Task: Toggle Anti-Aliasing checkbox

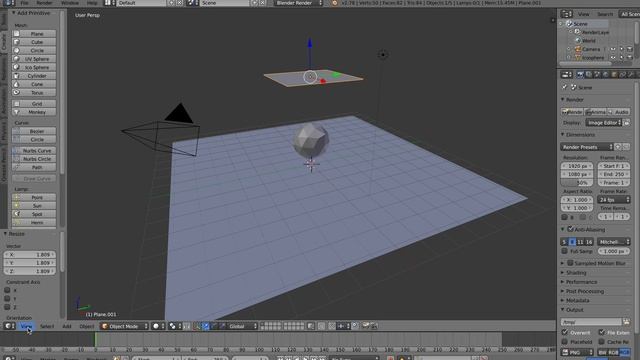Action: pyautogui.click(x=570, y=229)
